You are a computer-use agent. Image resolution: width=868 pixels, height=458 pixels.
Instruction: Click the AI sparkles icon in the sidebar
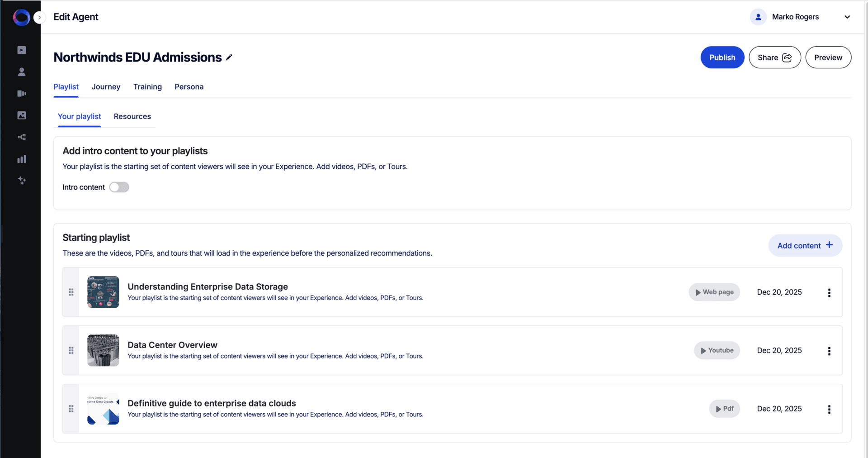pos(21,181)
